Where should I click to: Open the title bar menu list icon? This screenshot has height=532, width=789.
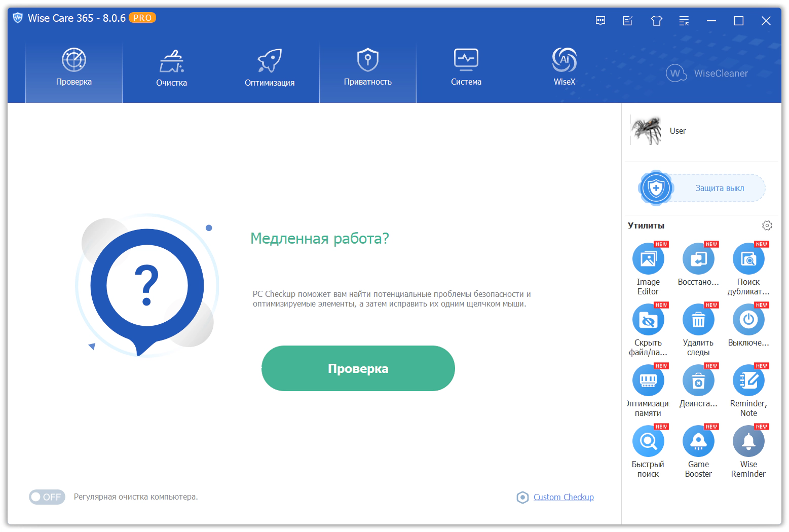coord(684,21)
